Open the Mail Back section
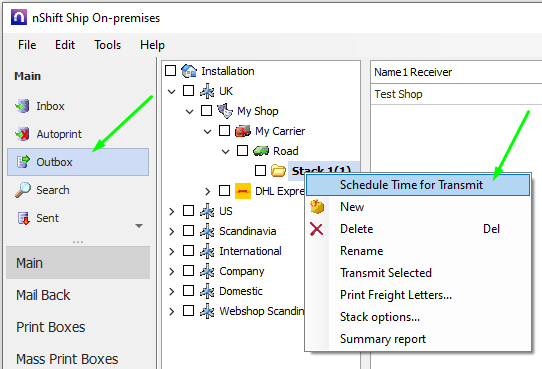The width and height of the screenshot is (542, 369). 78,295
